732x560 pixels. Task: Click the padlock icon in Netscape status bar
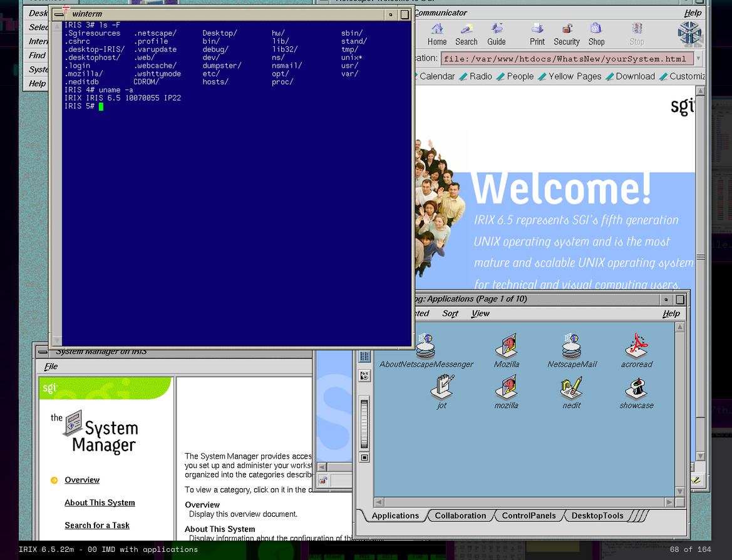pos(323,480)
